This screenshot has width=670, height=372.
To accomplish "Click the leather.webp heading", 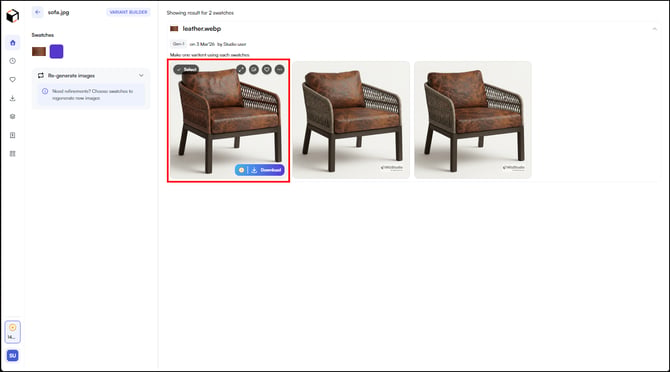I will click(x=202, y=29).
